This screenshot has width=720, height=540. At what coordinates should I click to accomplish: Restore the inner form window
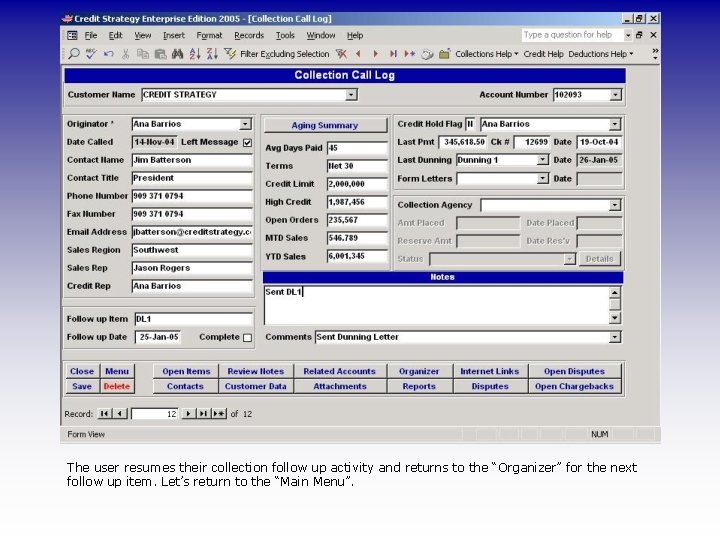pyautogui.click(x=639, y=35)
